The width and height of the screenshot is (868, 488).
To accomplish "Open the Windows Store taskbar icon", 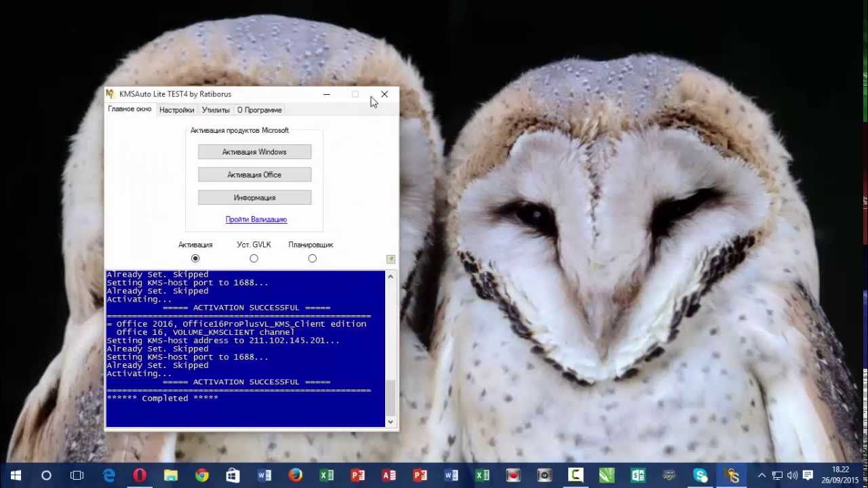I will pyautogui.click(x=233, y=476).
